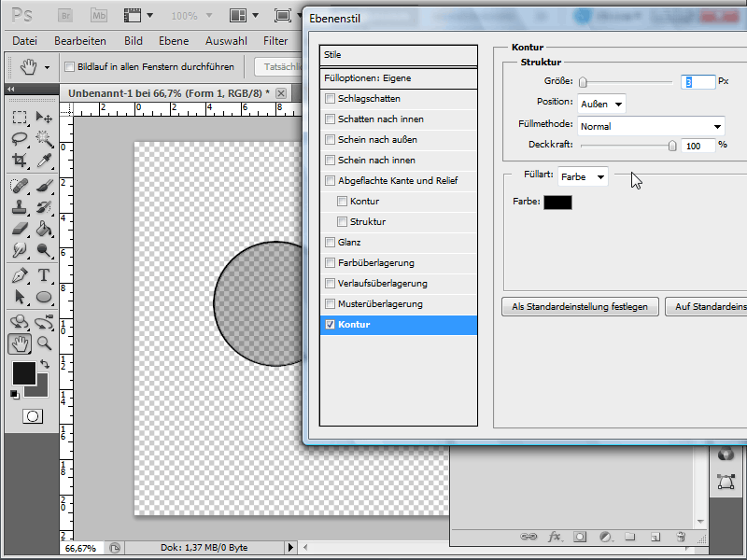Open the Füllart dropdown set to Farbe
This screenshot has height=560, width=747.
583,176
